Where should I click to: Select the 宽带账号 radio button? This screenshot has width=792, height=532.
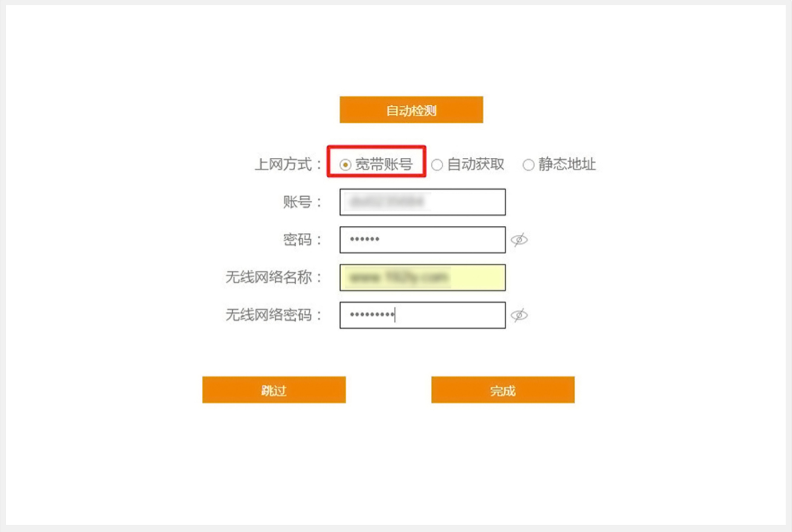tap(345, 165)
